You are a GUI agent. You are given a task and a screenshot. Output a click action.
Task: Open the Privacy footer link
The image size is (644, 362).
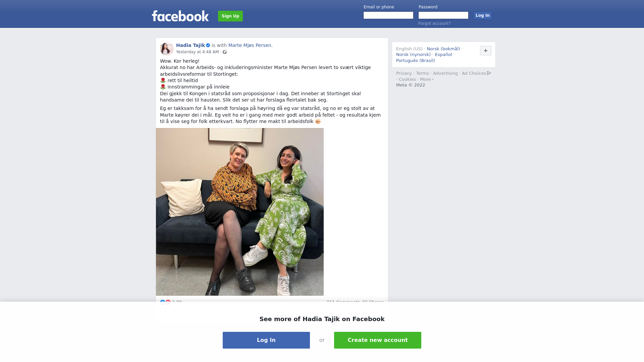pos(404,73)
